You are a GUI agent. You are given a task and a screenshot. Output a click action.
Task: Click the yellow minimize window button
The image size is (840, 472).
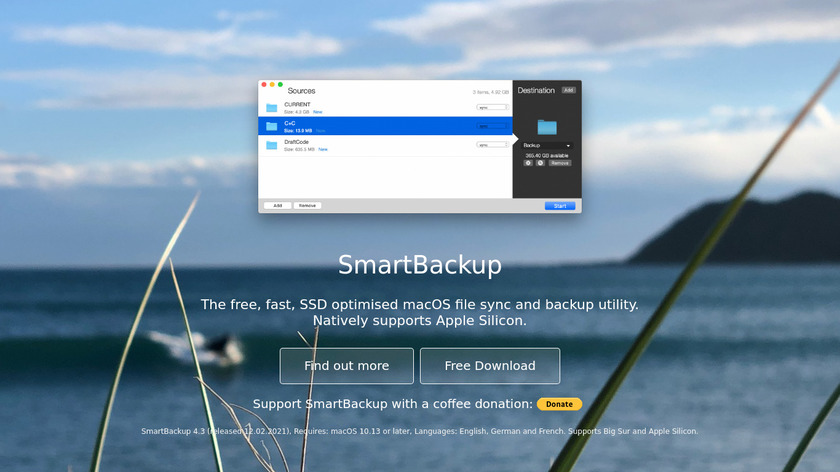[x=272, y=85]
